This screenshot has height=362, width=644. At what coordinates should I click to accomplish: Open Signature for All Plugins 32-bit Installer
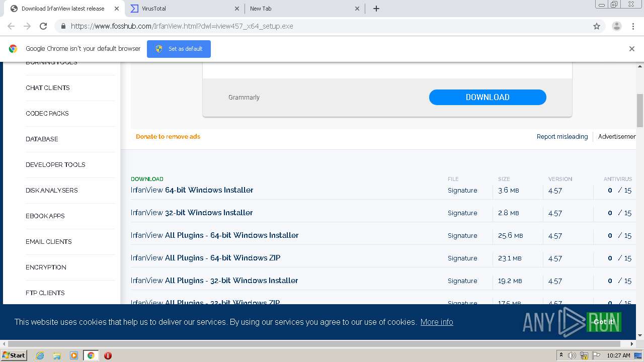(462, 281)
